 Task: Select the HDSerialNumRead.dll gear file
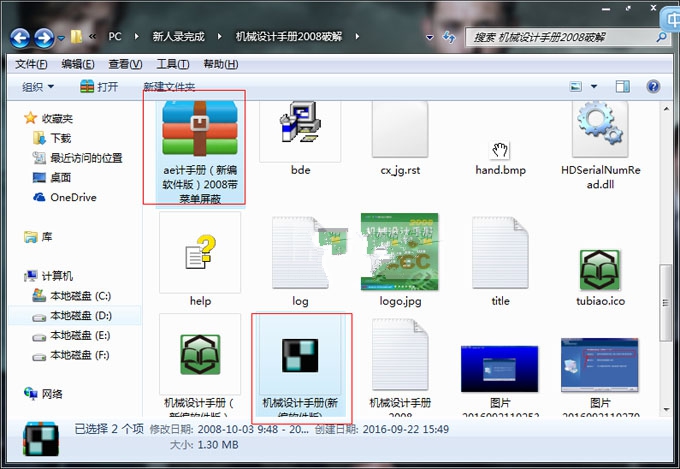tap(600, 129)
